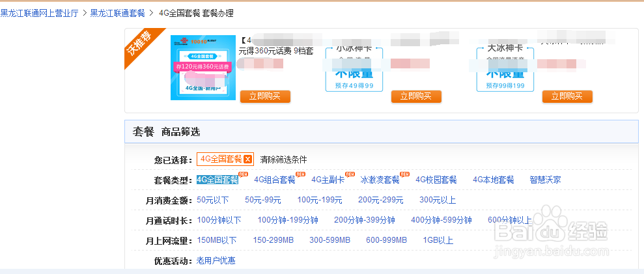Filter monthly spend by 200元-299元
The image size is (644, 274).
click(x=381, y=200)
